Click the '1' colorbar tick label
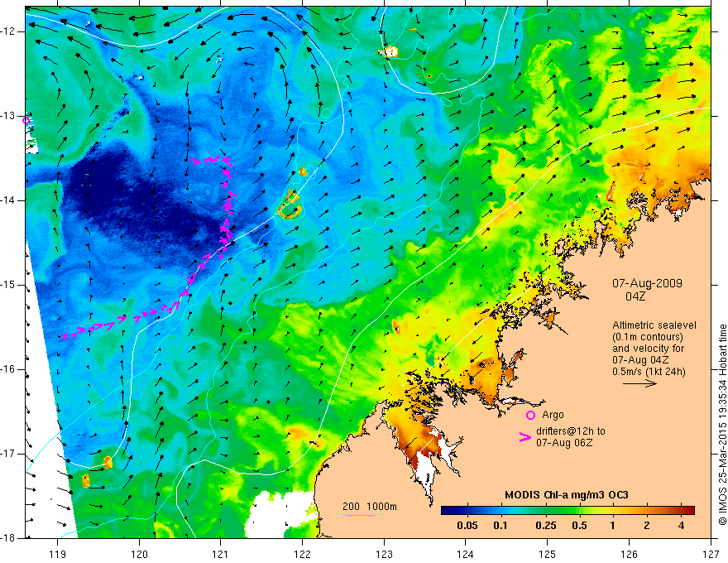This screenshot has height=563, width=728. [x=613, y=526]
